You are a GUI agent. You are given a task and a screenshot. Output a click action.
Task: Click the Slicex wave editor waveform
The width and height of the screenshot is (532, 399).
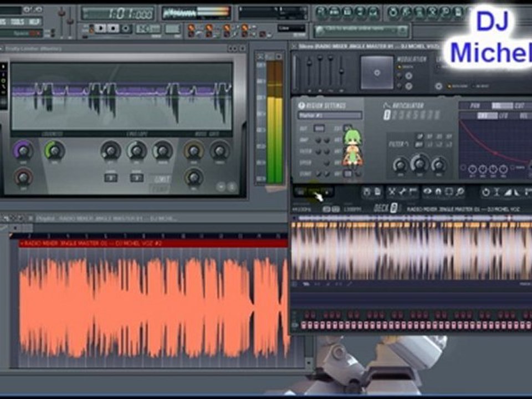coord(412,251)
